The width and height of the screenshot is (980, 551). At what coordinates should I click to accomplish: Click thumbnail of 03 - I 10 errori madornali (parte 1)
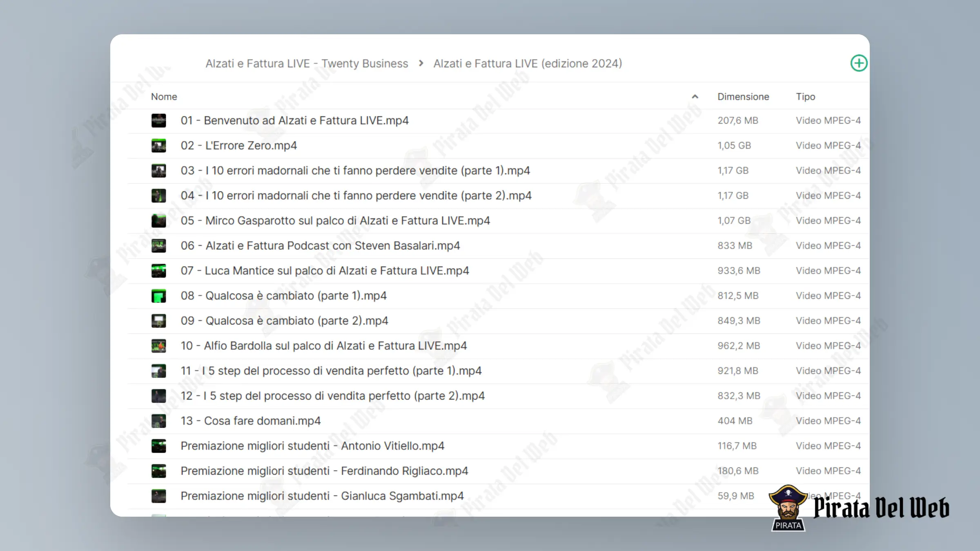[x=158, y=171]
